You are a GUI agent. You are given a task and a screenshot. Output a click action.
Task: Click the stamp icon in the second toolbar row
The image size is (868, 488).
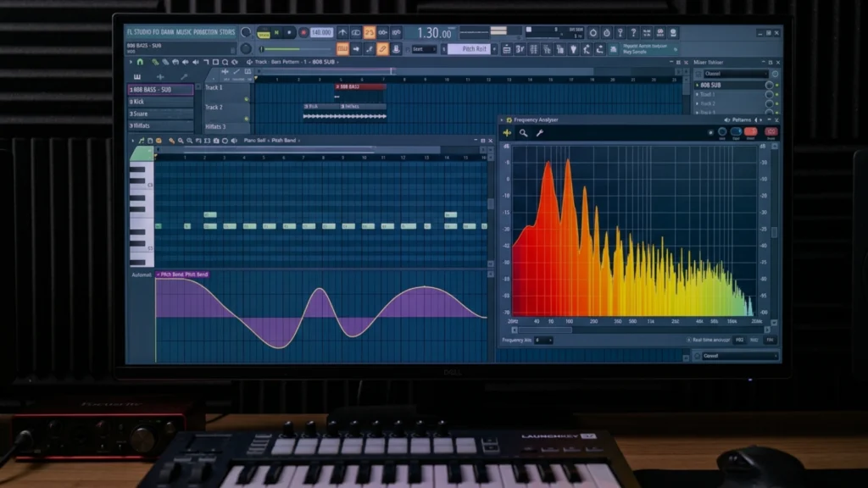point(397,49)
